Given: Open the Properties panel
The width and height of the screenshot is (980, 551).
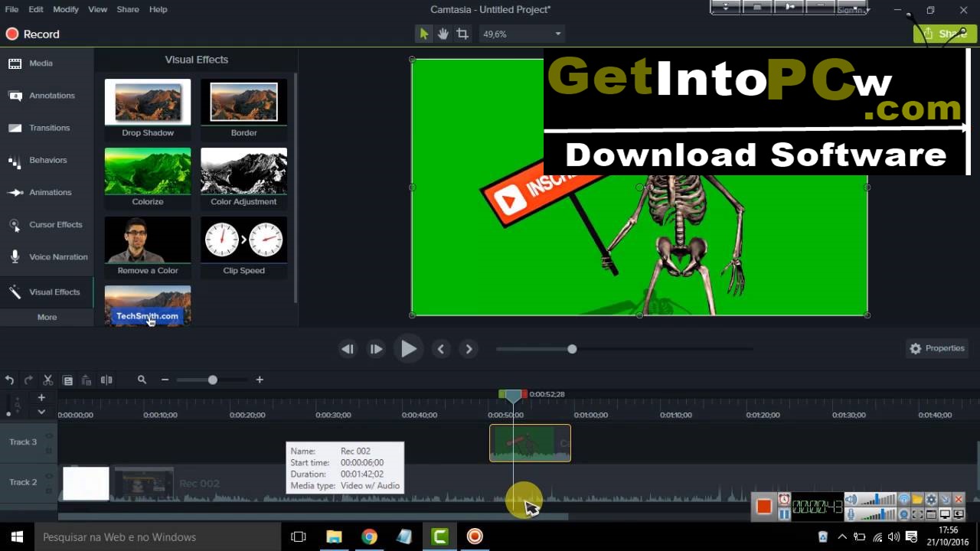Looking at the screenshot, I should pyautogui.click(x=937, y=348).
